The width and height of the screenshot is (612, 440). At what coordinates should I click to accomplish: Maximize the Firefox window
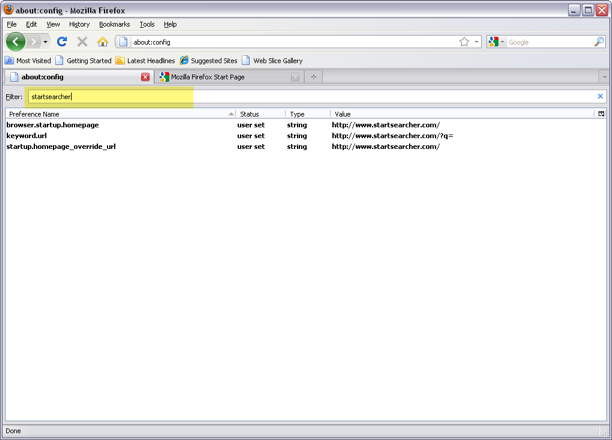588,10
